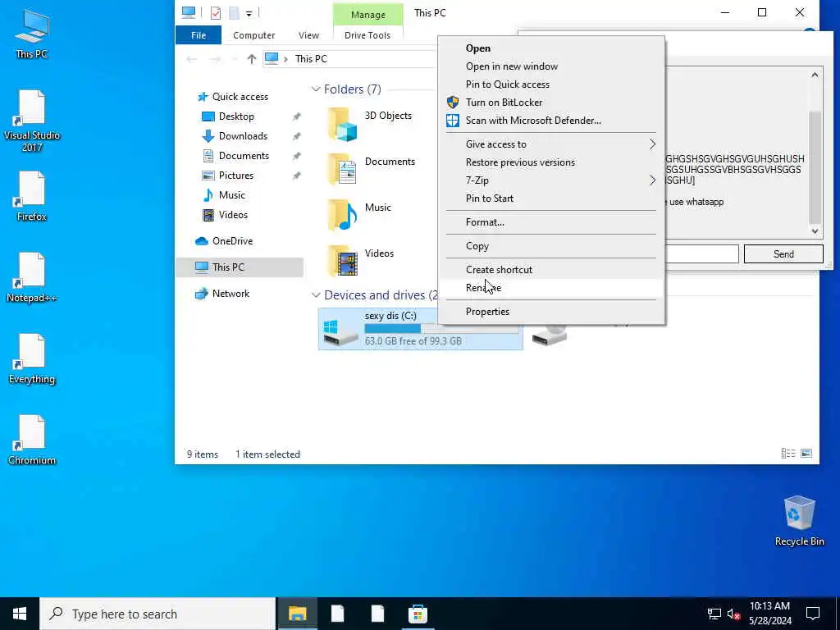Select the Visual Studio 2017 desktop shortcut
The height and width of the screenshot is (630, 840).
coord(32,121)
